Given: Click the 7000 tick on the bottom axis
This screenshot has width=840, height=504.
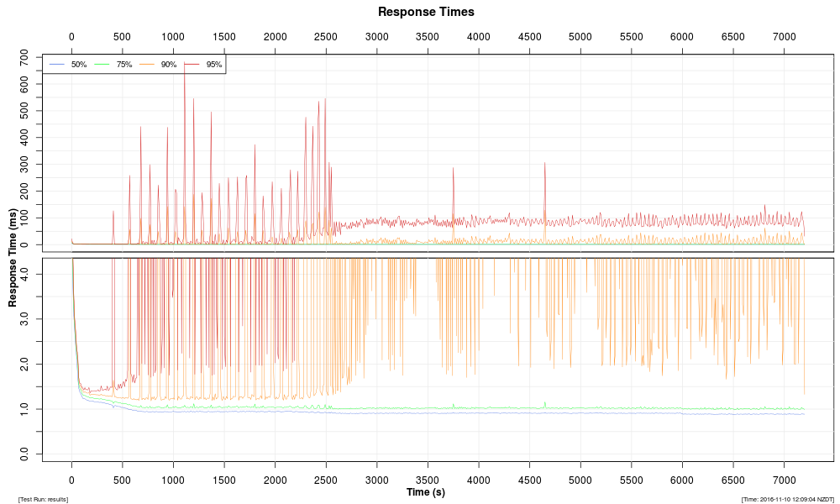Looking at the screenshot, I should (x=785, y=480).
